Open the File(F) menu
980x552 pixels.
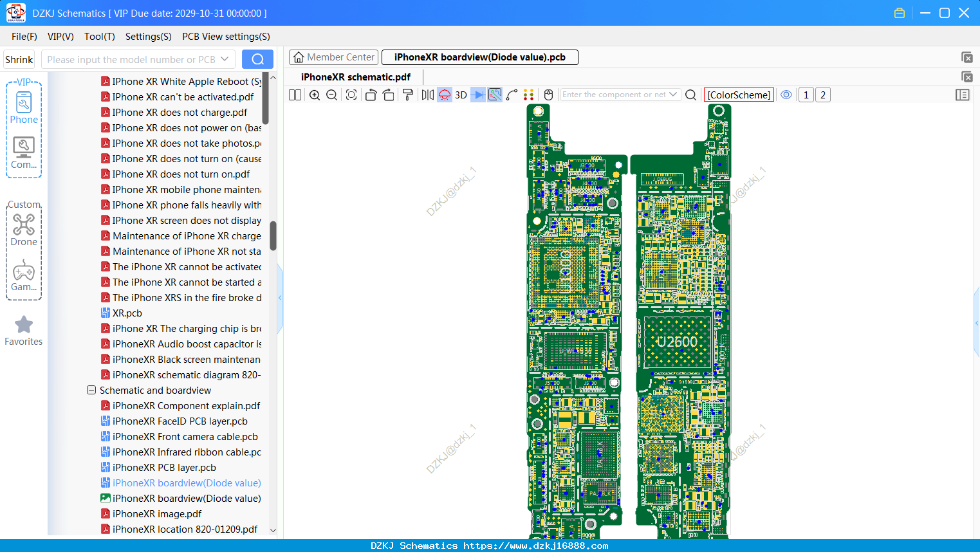(x=24, y=37)
